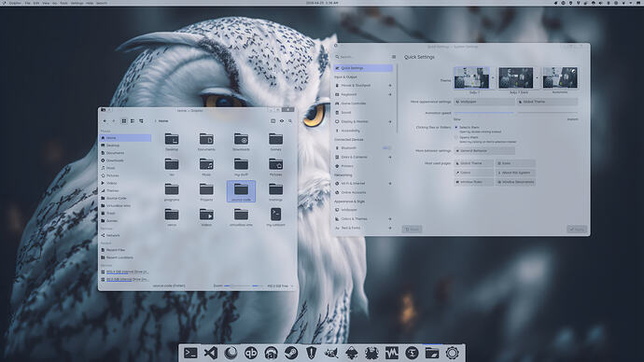
Task: Open the hamburger menu in System Settings
Action: point(394,57)
